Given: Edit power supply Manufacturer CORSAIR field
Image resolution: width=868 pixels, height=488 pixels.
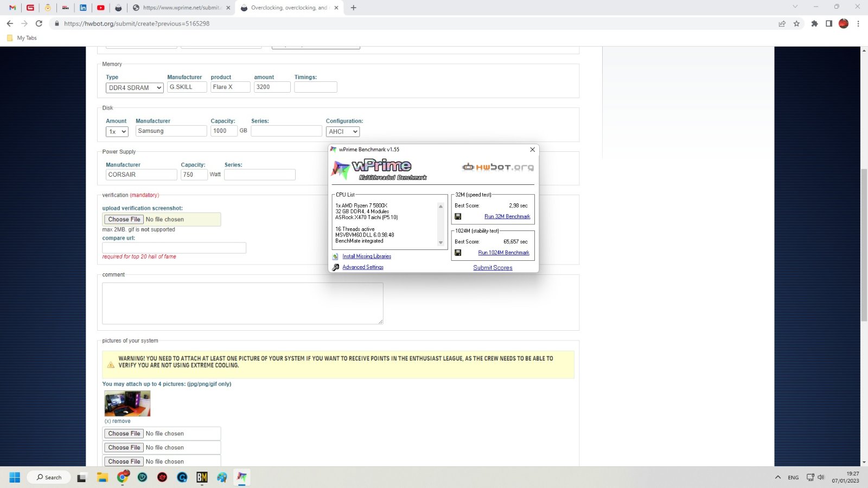Looking at the screenshot, I should 141,175.
